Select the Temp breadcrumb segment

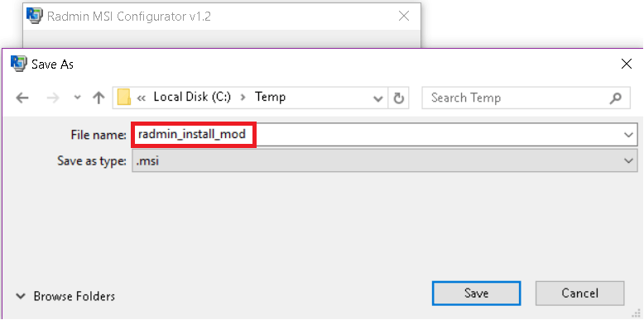tap(270, 98)
